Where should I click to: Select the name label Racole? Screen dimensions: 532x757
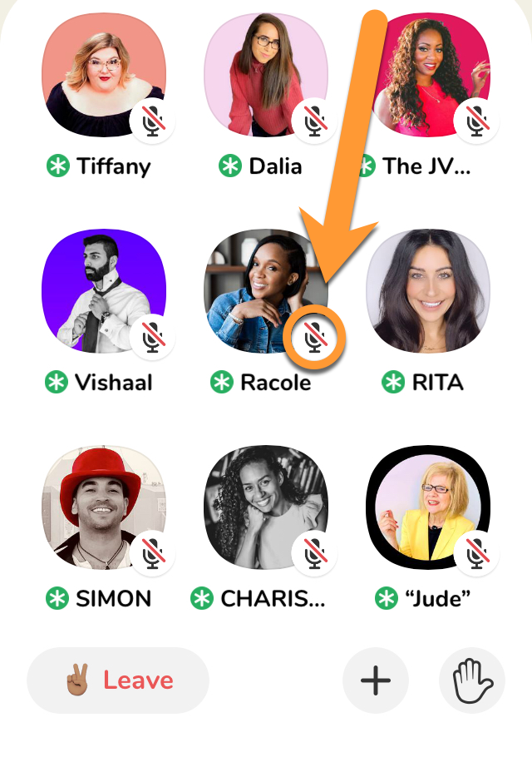click(276, 383)
